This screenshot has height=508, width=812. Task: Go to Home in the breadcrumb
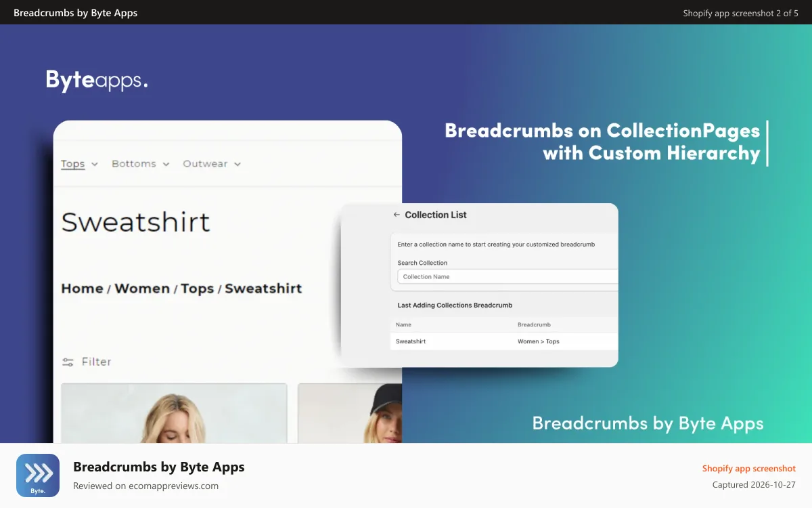pos(82,289)
